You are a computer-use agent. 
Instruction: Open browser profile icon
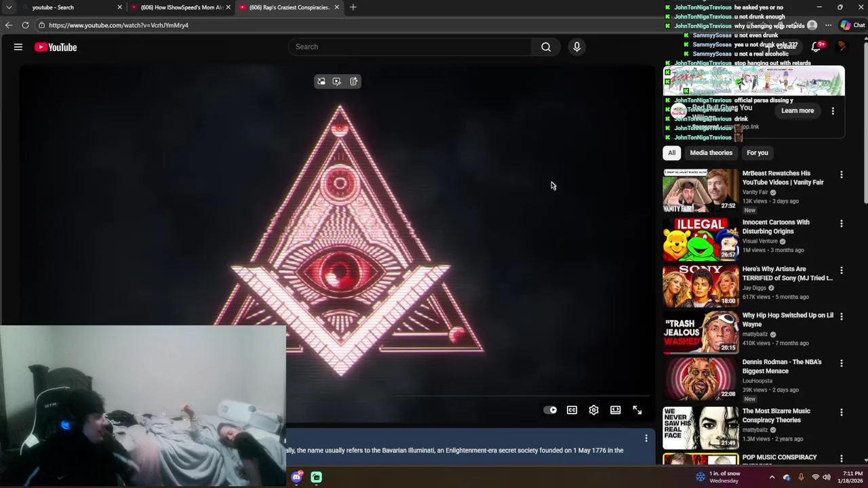(x=812, y=25)
